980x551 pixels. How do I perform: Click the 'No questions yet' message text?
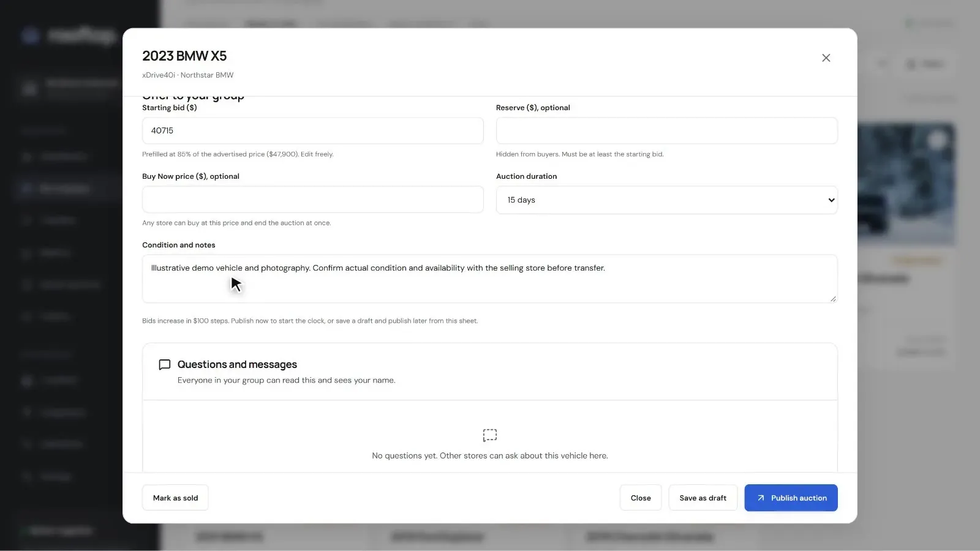click(489, 455)
